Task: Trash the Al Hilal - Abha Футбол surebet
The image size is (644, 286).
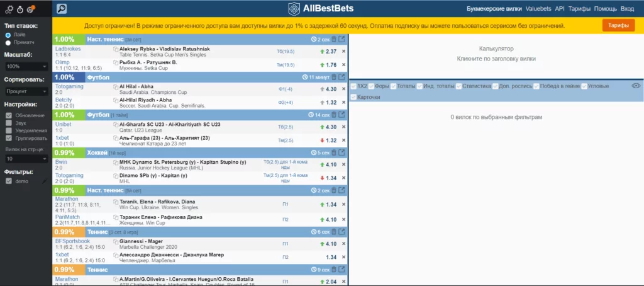Action: click(333, 77)
